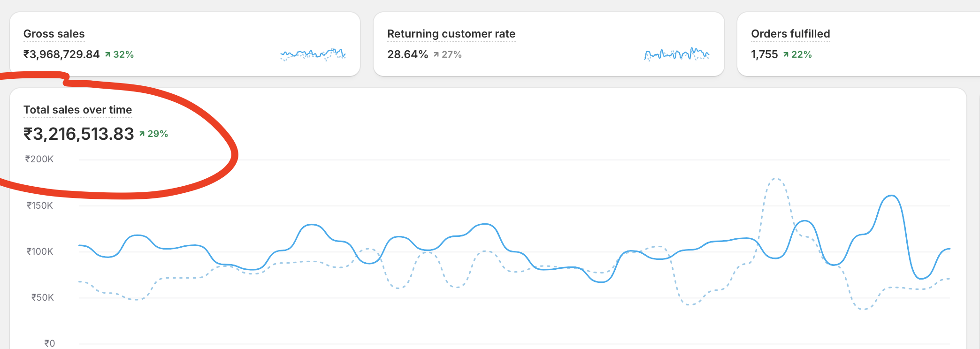The image size is (980, 349).
Task: Open the Orders fulfilled report title
Action: [x=790, y=34]
